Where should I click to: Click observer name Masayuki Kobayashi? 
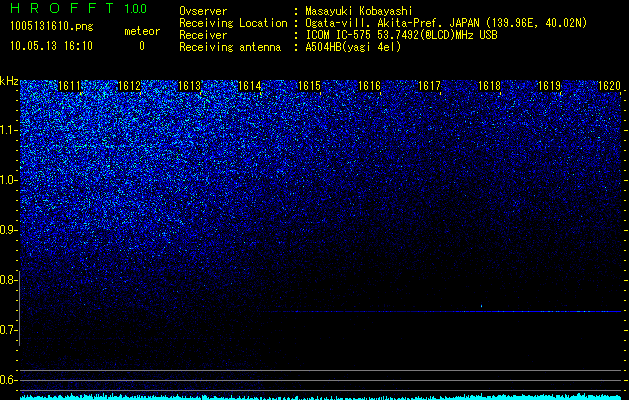pyautogui.click(x=359, y=11)
